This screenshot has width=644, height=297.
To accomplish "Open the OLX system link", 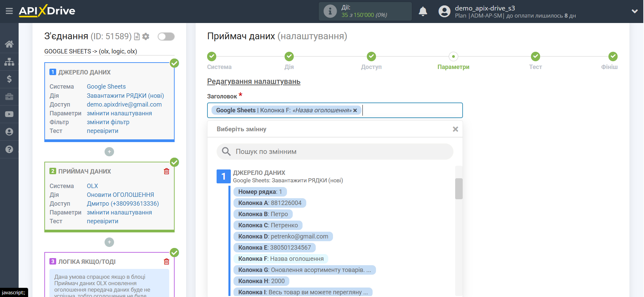I will tap(92, 186).
